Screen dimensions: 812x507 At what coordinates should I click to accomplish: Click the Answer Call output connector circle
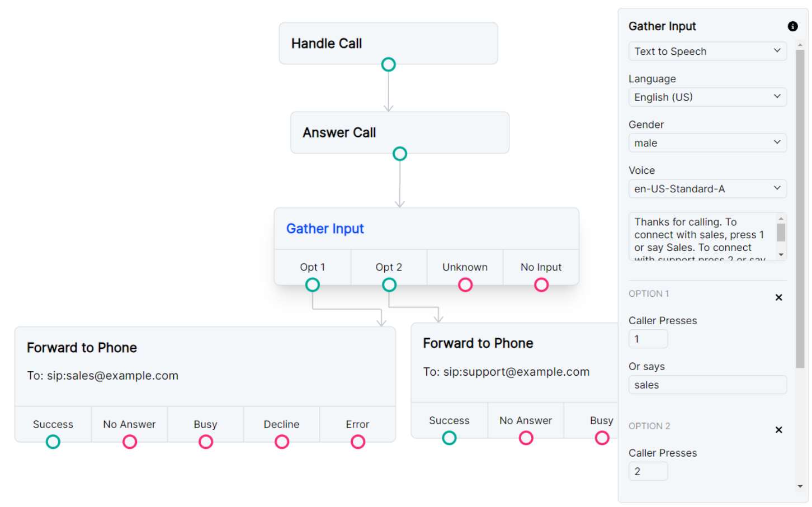pyautogui.click(x=400, y=153)
